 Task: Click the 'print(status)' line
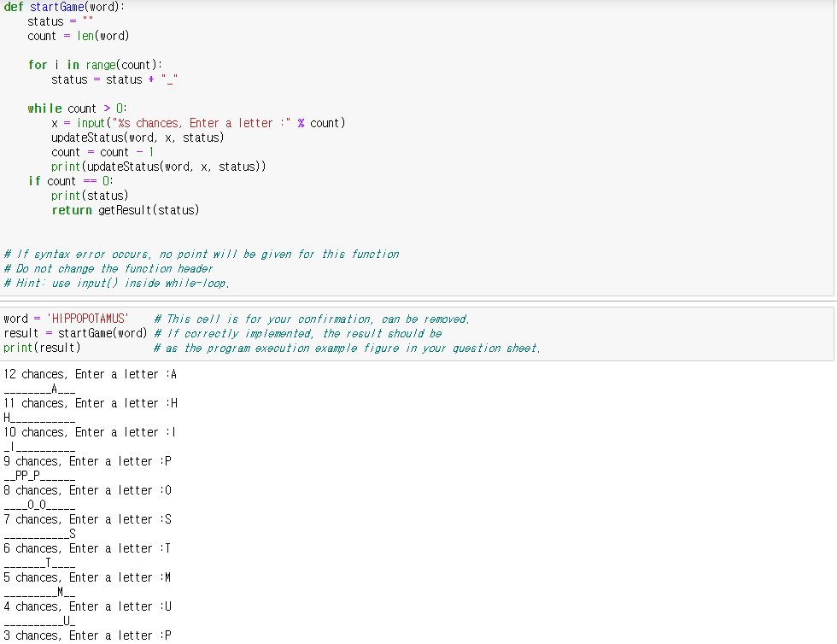[x=90, y=196]
